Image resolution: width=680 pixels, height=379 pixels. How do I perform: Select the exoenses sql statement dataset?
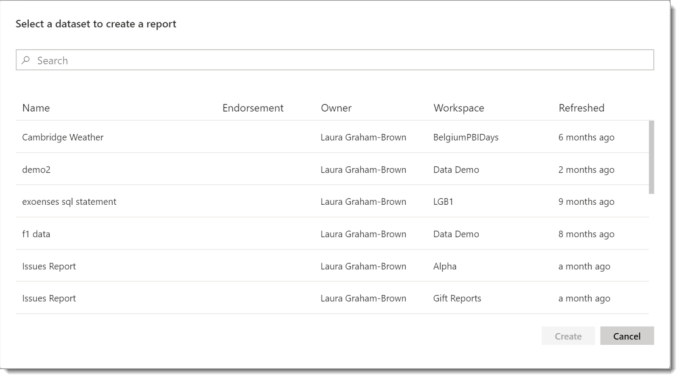click(332, 201)
